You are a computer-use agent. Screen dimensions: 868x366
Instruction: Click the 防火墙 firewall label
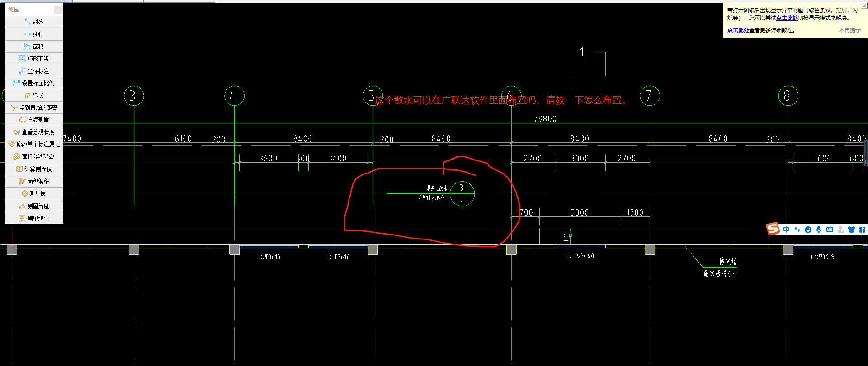coord(728,261)
